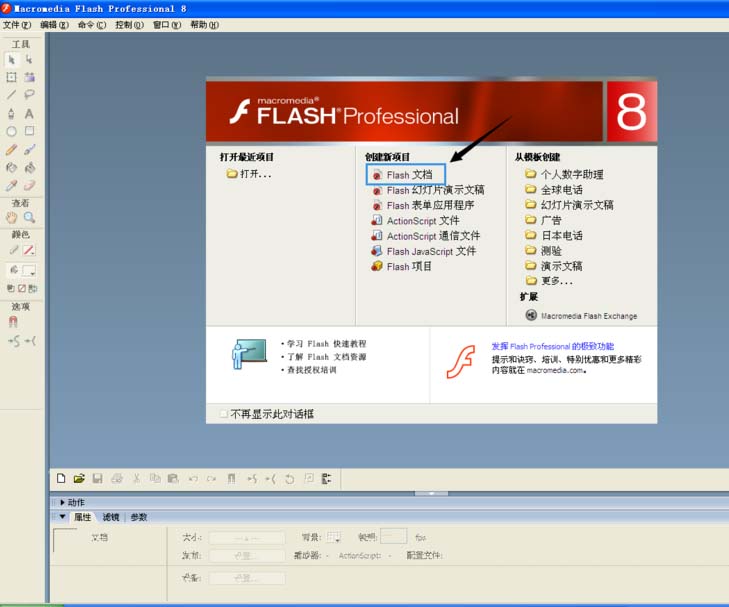
Task: Click the New document toolbar icon
Action: (61, 478)
